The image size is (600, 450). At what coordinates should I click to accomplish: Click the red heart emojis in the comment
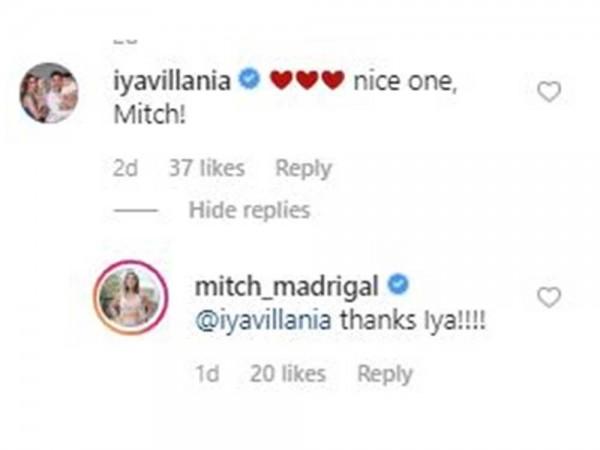click(x=307, y=80)
